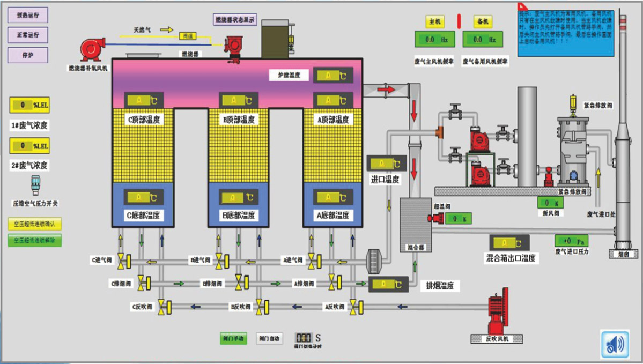Screen dimensions: 643x364
Task: Click the red 反吹风机 purge fan icon
Action: [498, 311]
